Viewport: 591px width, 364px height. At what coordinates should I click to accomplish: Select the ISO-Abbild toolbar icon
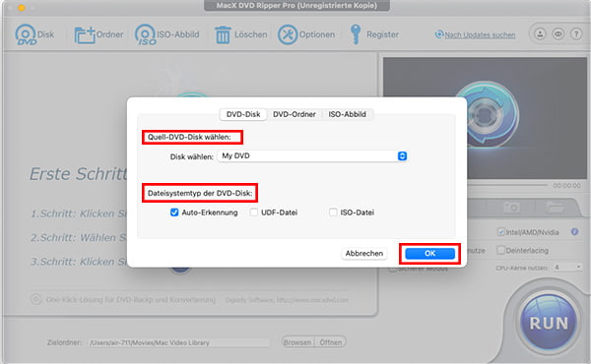pos(145,34)
